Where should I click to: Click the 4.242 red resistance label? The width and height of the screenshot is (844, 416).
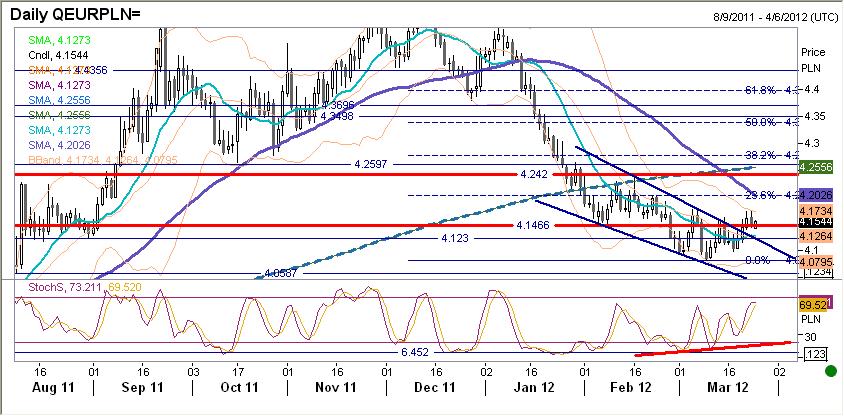tap(533, 174)
